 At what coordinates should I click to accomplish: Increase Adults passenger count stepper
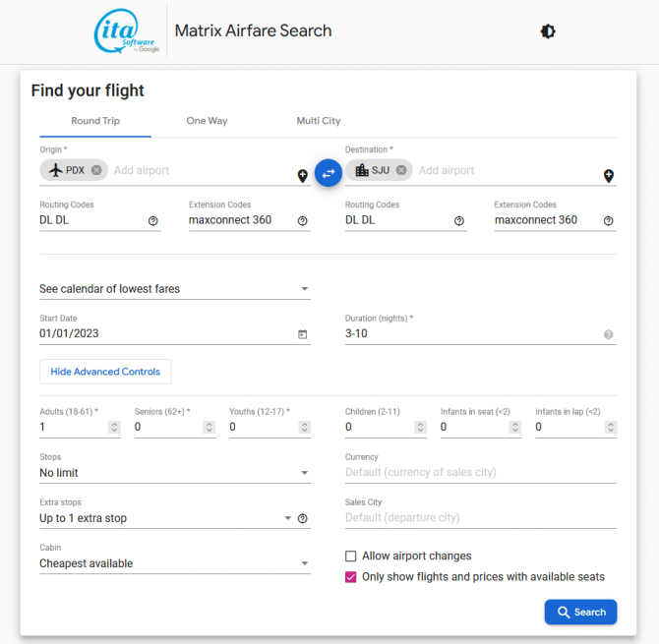[114, 425]
